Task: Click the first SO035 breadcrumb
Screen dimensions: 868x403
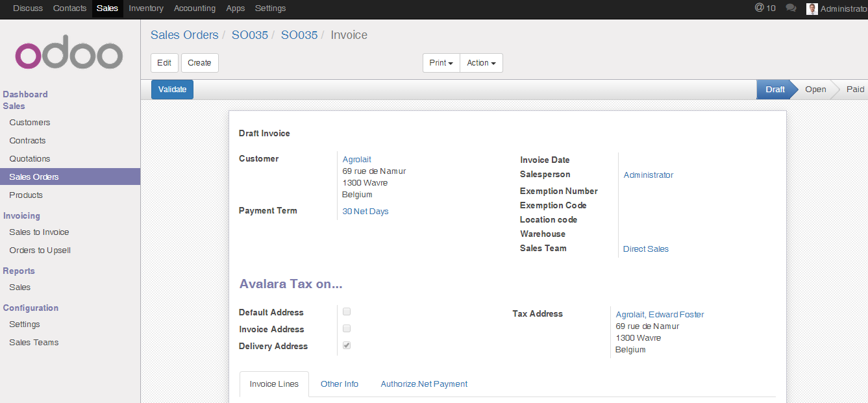Action: click(250, 35)
